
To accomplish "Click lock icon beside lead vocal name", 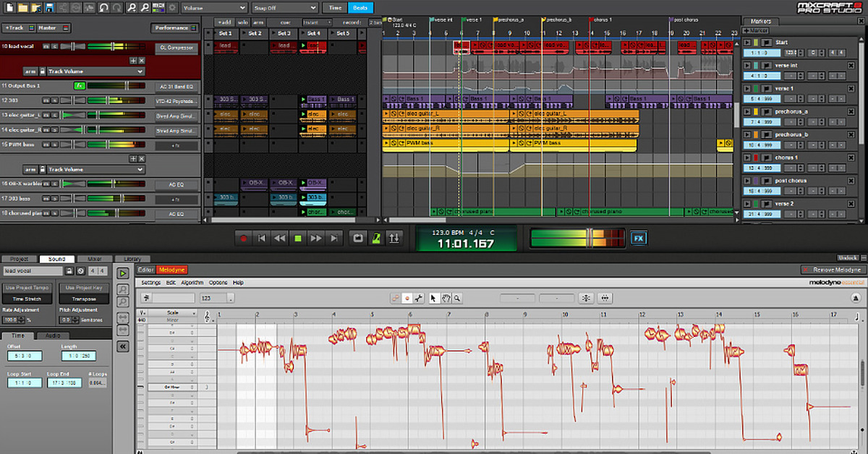I will click(x=69, y=271).
